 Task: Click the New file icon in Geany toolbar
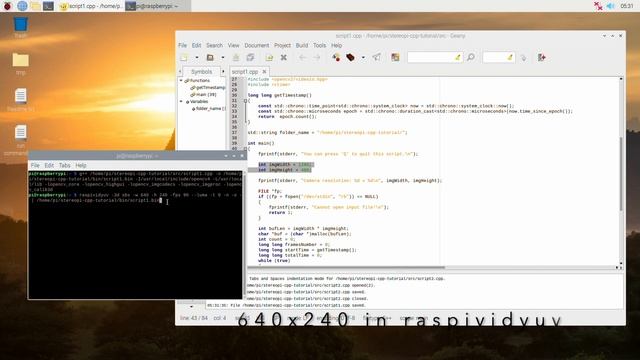(184, 58)
